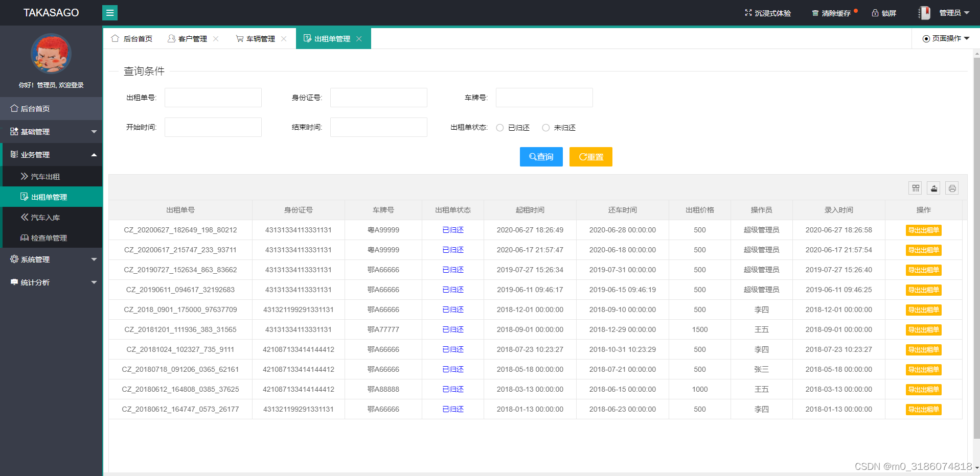Click the user icon on 客户管理 tab
Image resolution: width=980 pixels, height=476 pixels.
pos(171,38)
